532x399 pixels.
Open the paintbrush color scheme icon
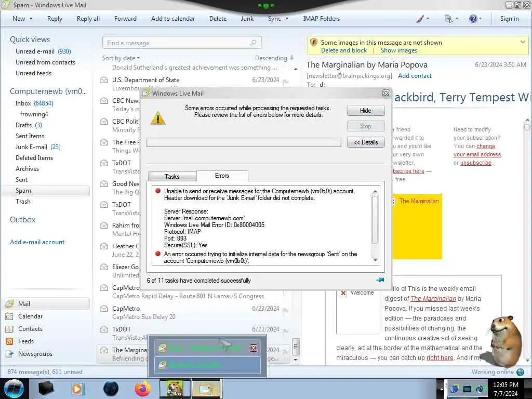[x=420, y=19]
